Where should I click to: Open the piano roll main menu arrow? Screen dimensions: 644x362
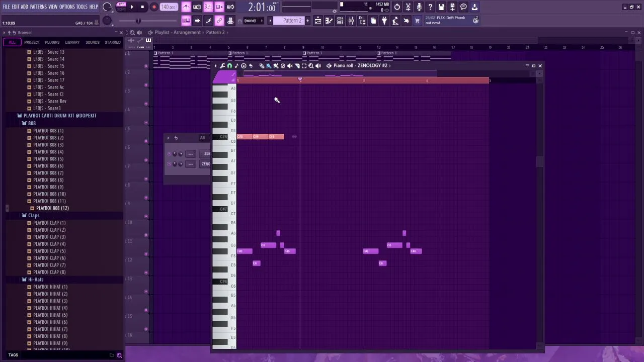215,66
